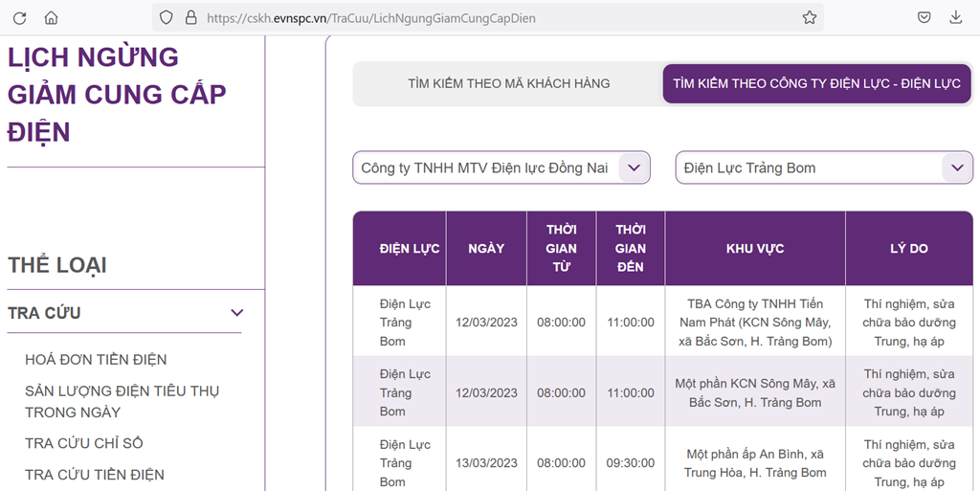
Task: Open the Điện Lực Trảng Bom dropdown
Action: (x=824, y=167)
